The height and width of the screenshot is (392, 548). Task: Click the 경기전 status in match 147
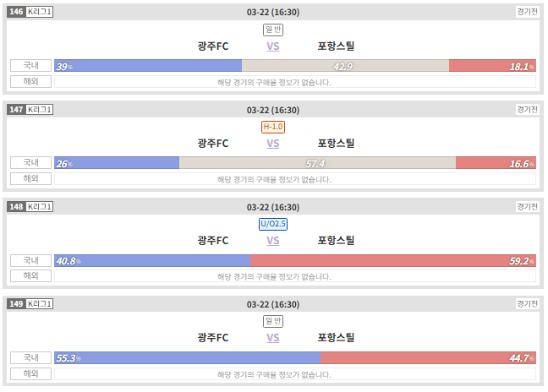(528, 110)
